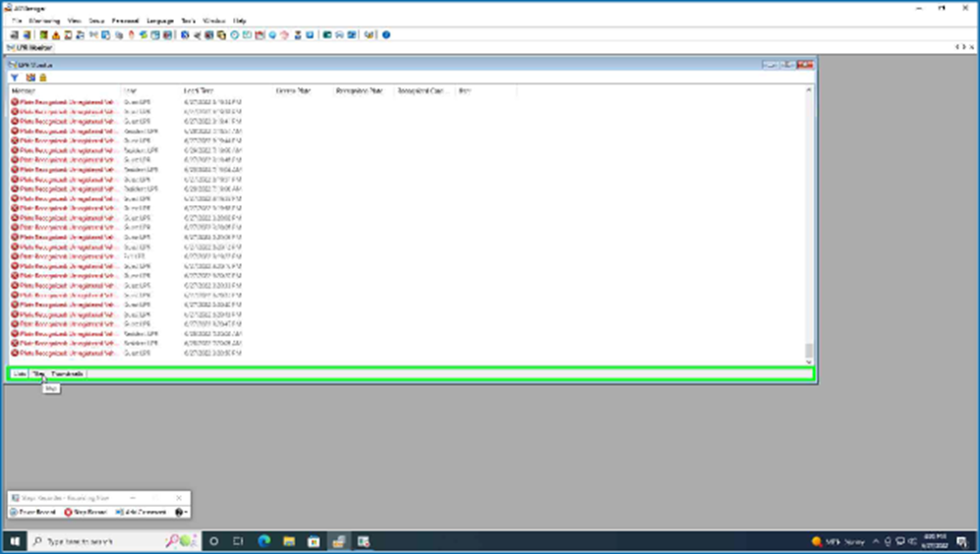This screenshot has width=980, height=554.
Task: Click the yellow warning triangle toolbar icon
Action: click(56, 34)
